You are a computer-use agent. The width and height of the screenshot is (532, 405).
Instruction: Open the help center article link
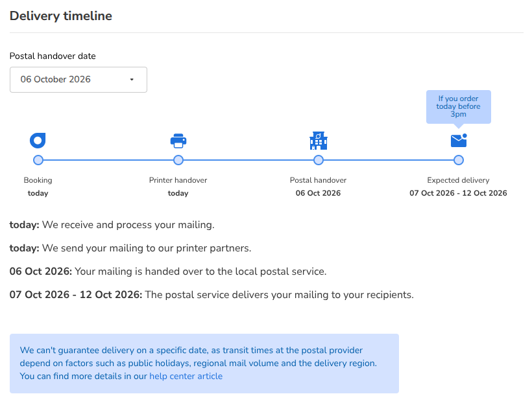pos(186,376)
